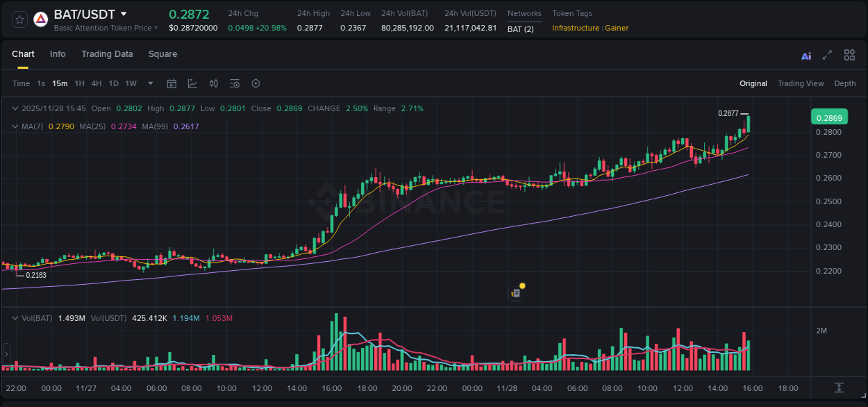Image resolution: width=868 pixels, height=407 pixels.
Task: Toggle the favorite star for BAT/USDT
Action: (19, 19)
